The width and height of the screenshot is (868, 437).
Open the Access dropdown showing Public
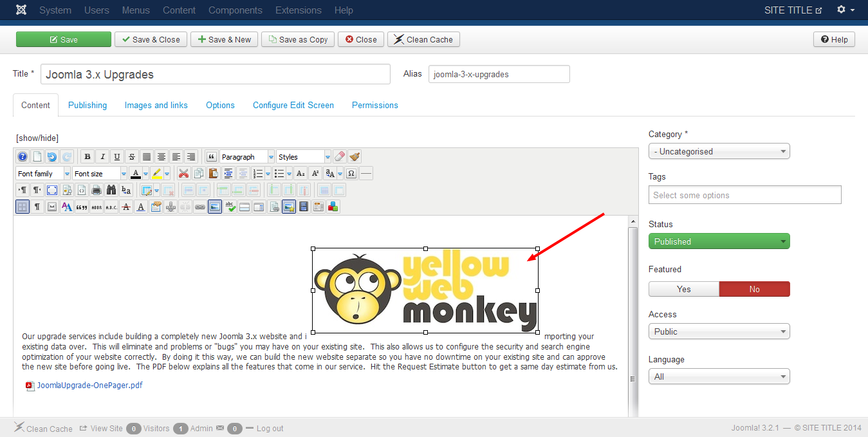719,331
